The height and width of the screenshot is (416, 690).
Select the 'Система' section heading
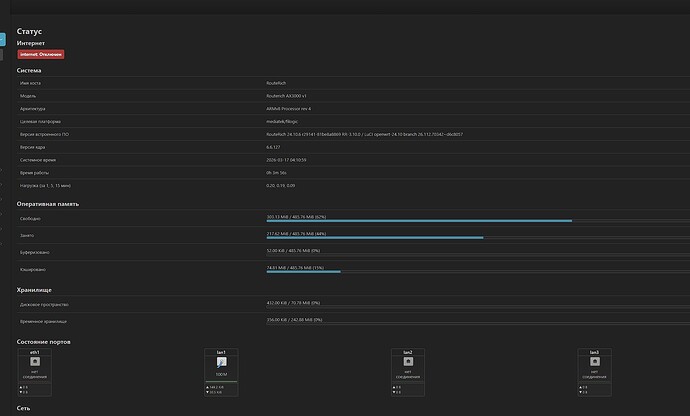29,70
